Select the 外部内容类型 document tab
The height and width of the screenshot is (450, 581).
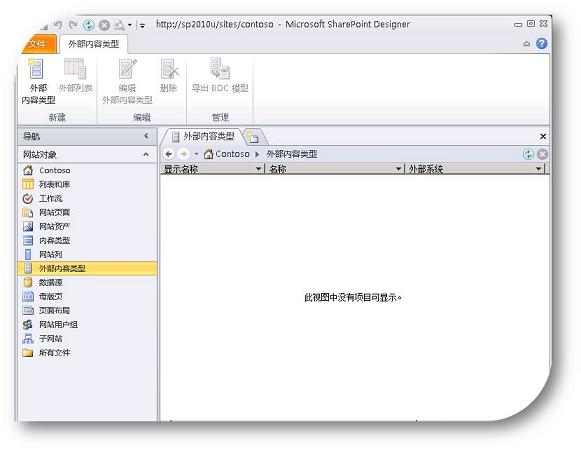(203, 137)
